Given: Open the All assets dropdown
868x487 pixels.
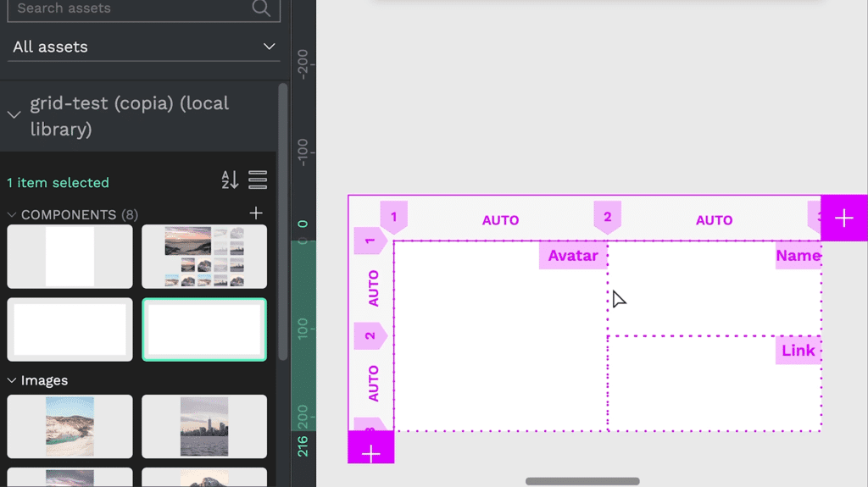Looking at the screenshot, I should point(143,47).
